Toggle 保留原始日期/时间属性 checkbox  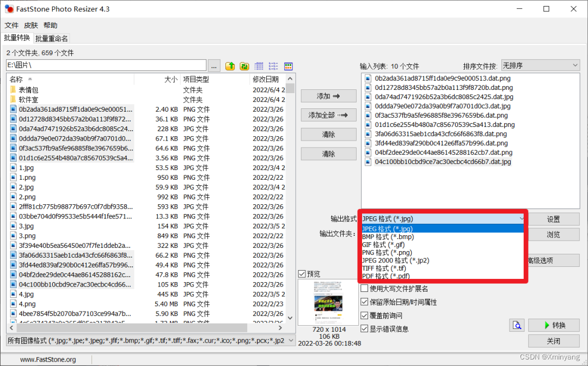pos(364,302)
